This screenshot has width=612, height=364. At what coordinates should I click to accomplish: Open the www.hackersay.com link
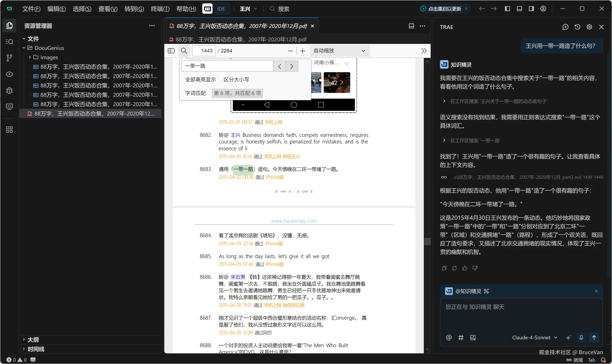[x=294, y=221]
